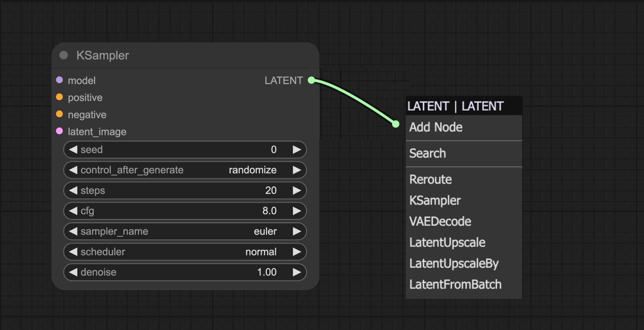Select VAEDecode from the context menu

click(x=440, y=221)
